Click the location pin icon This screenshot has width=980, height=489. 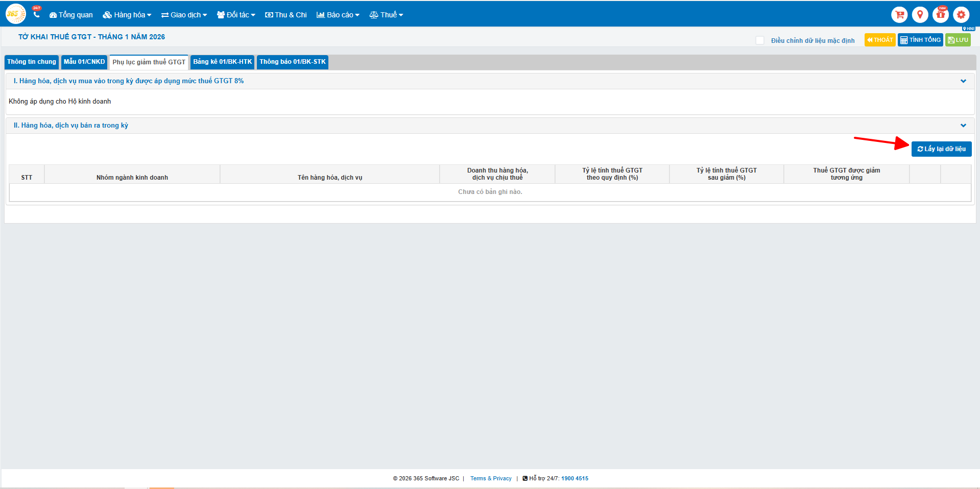920,15
